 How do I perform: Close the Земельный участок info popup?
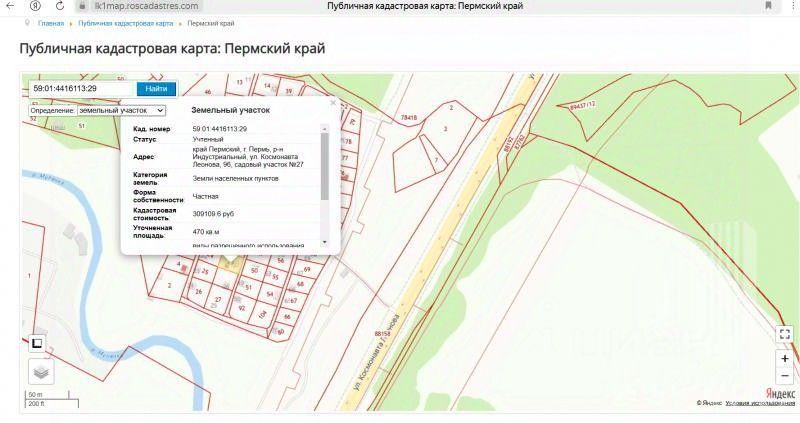[x=333, y=103]
